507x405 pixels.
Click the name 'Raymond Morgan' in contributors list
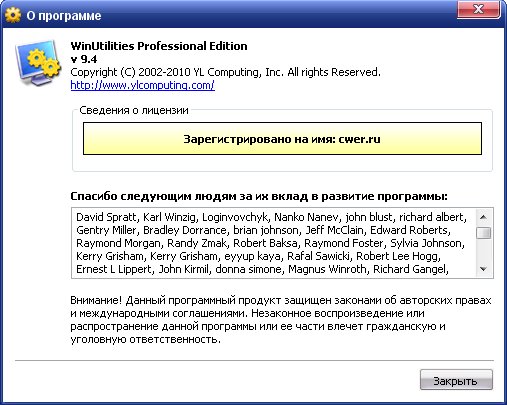click(x=118, y=243)
